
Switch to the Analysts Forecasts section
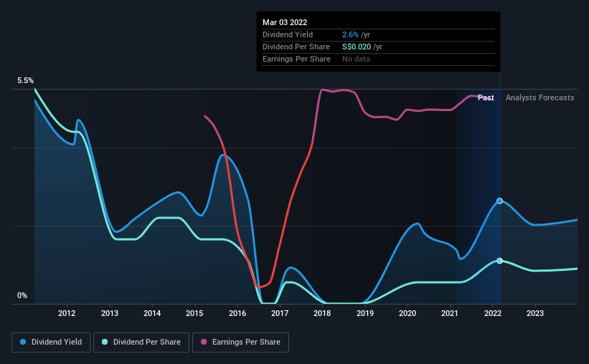(x=539, y=97)
